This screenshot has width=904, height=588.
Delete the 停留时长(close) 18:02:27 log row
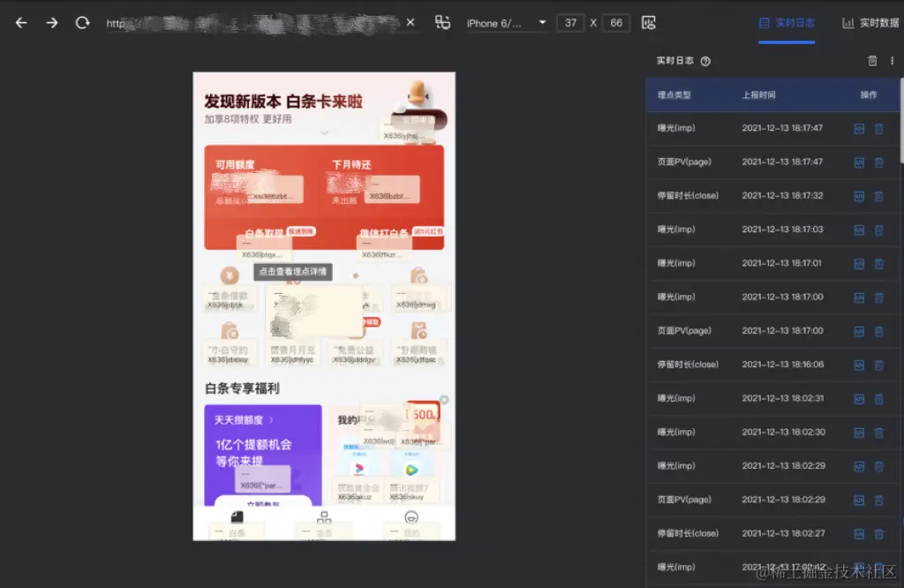pos(878,534)
